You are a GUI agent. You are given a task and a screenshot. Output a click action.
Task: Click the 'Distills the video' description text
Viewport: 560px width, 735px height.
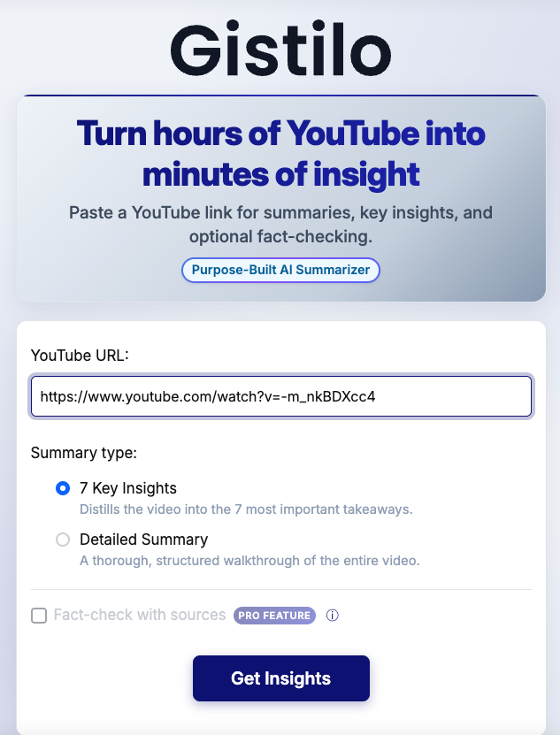tap(246, 509)
